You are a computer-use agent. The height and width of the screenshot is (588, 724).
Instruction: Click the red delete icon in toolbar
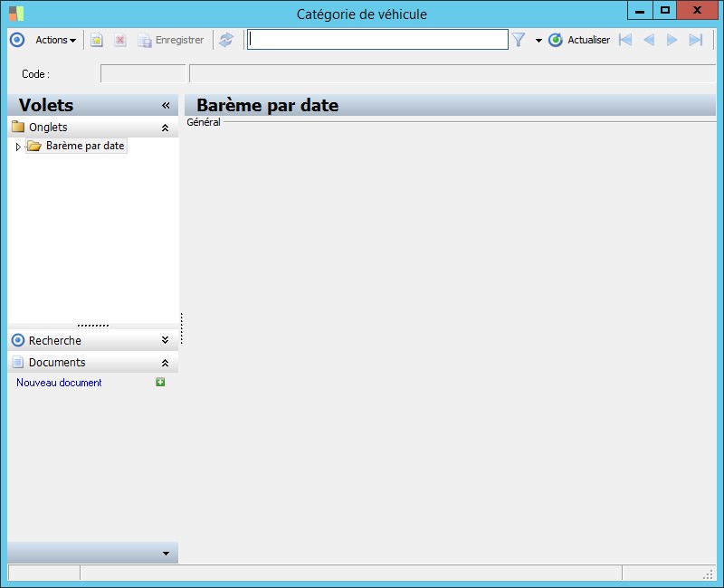pos(120,40)
